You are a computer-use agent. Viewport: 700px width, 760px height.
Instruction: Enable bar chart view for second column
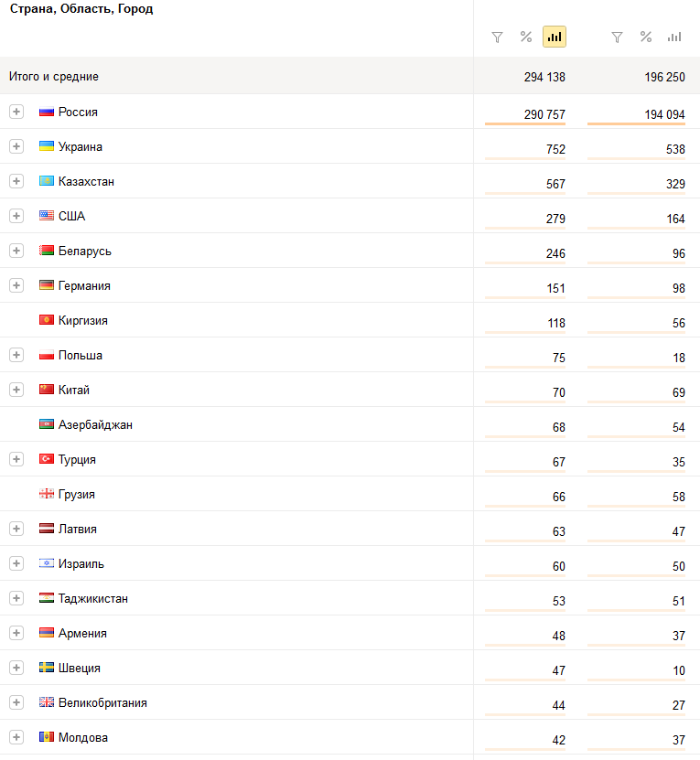point(674,37)
